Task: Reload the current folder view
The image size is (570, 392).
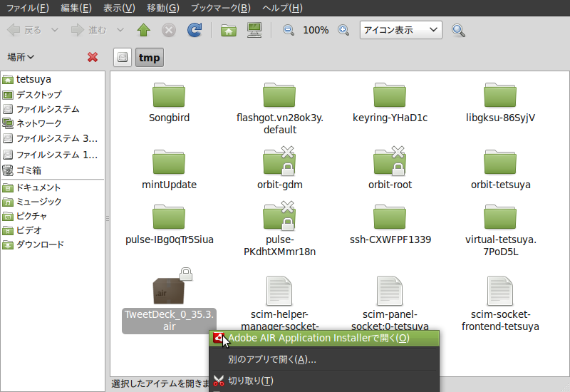Action: click(195, 30)
